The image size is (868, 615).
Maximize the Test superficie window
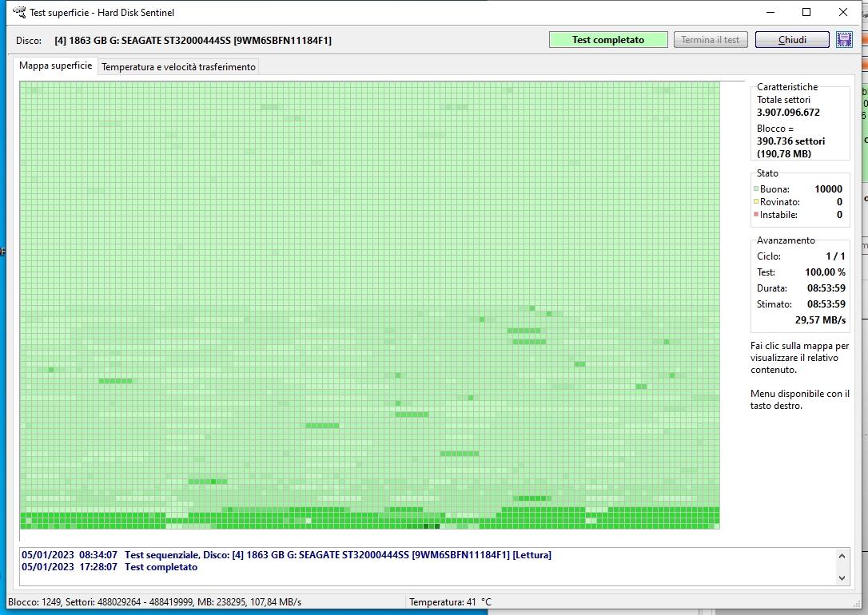pos(806,12)
